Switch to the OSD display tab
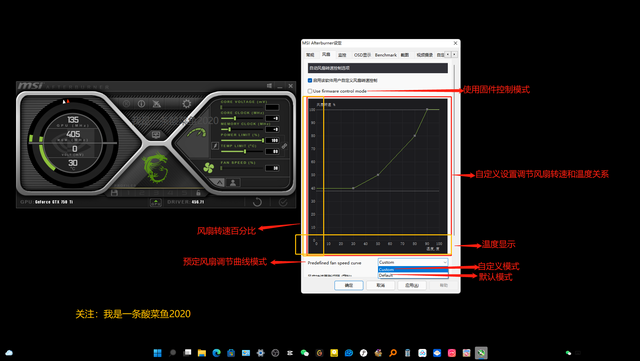 pos(362,55)
